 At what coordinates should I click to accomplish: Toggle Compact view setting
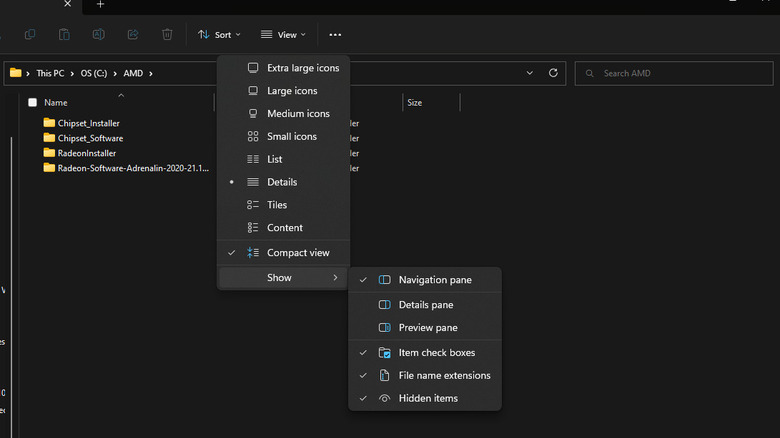pos(297,253)
